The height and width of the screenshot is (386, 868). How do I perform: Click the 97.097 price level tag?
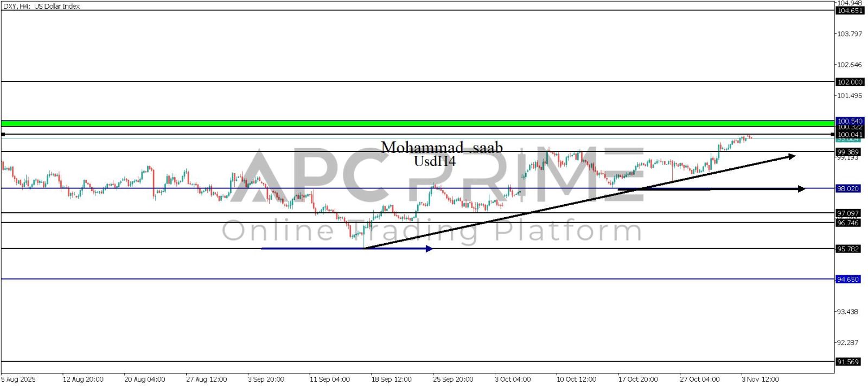(x=847, y=213)
